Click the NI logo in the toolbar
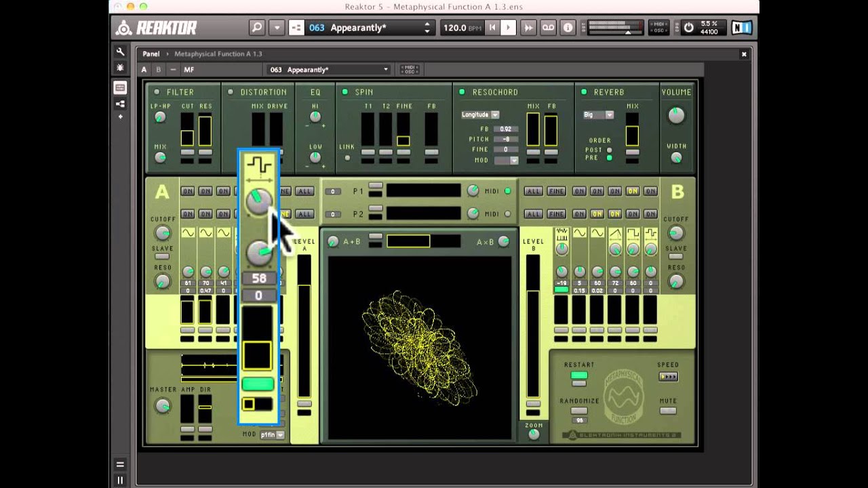This screenshot has height=488, width=868. click(741, 28)
